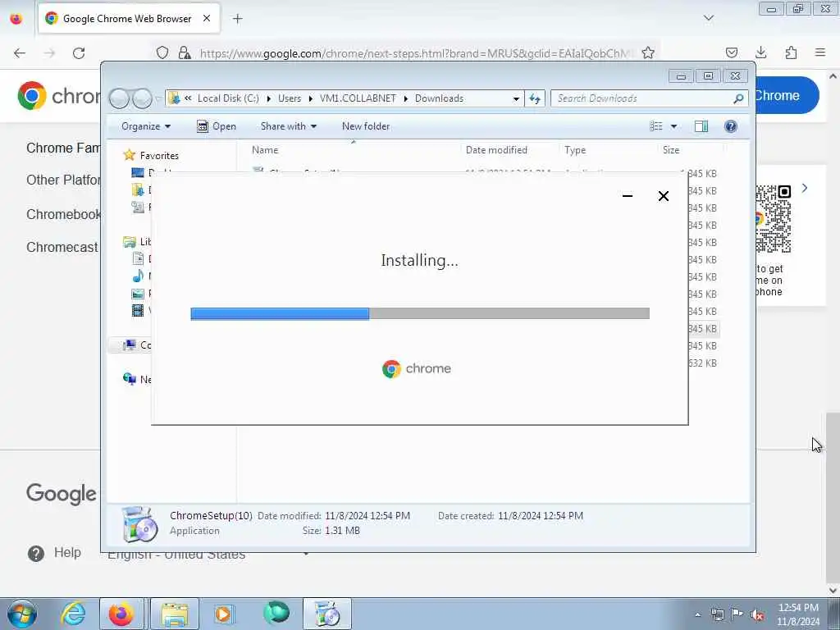Click the muted volume tray icon
Image resolution: width=840 pixels, height=630 pixels.
pos(756,615)
